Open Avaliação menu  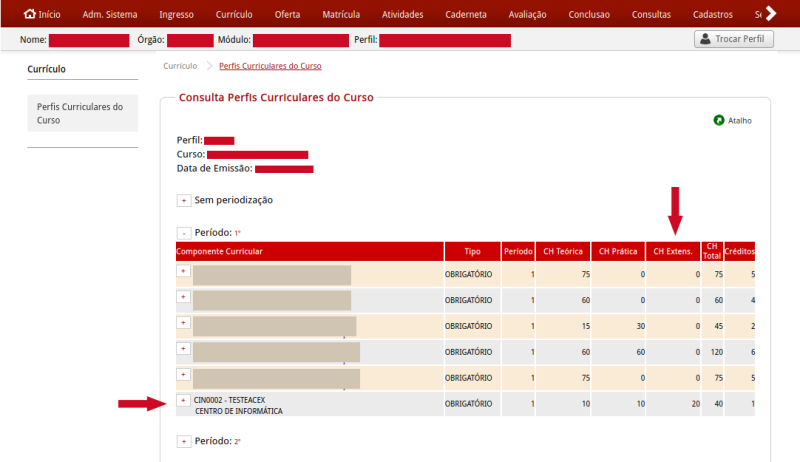coord(527,14)
